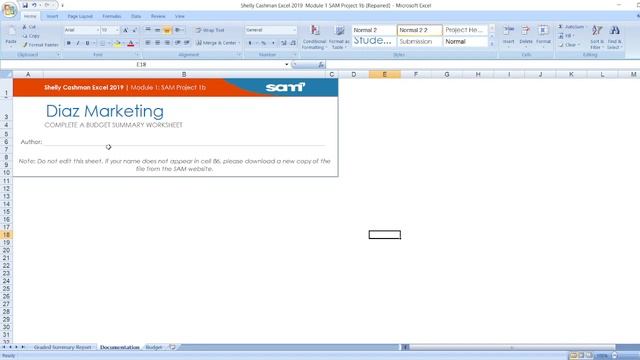The width and height of the screenshot is (640, 360).
Task: Toggle Wrap Text
Action: tap(210, 30)
